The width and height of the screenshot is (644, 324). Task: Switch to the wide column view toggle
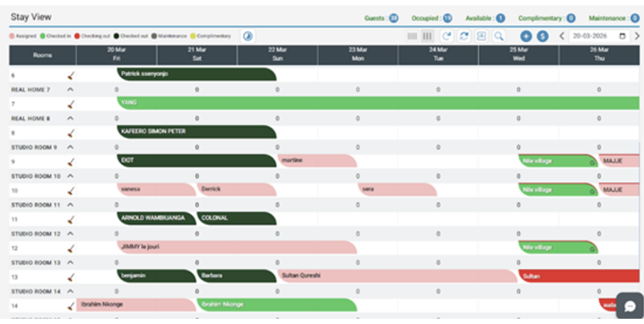(428, 36)
